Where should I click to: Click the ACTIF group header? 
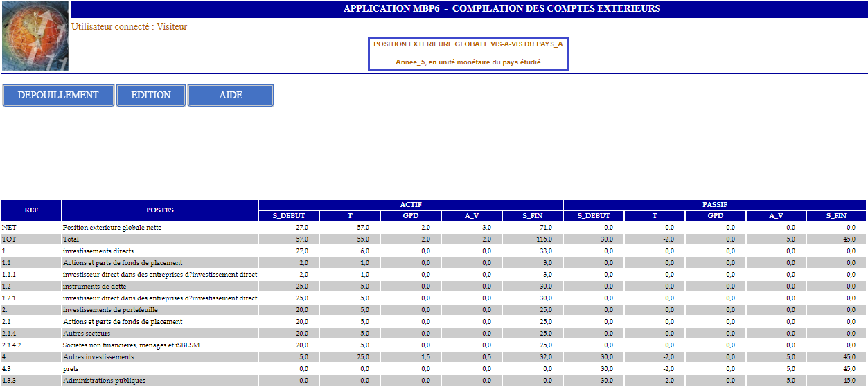point(411,205)
